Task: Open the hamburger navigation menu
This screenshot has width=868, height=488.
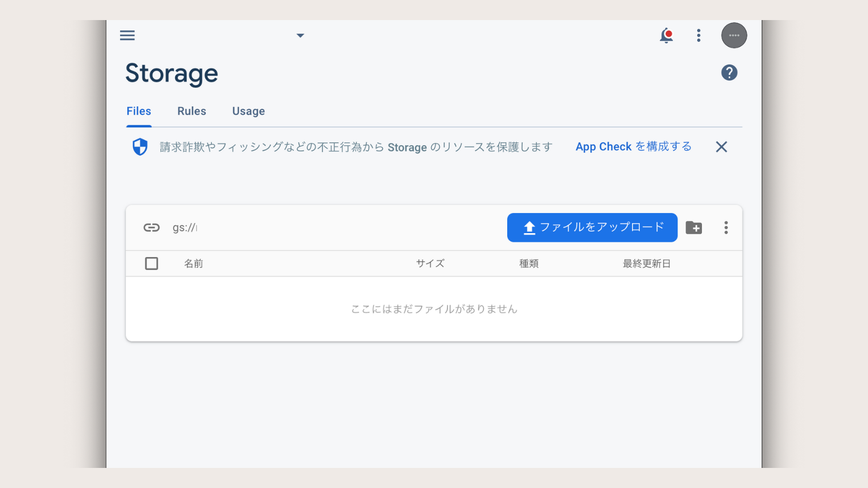Action: pos(127,35)
